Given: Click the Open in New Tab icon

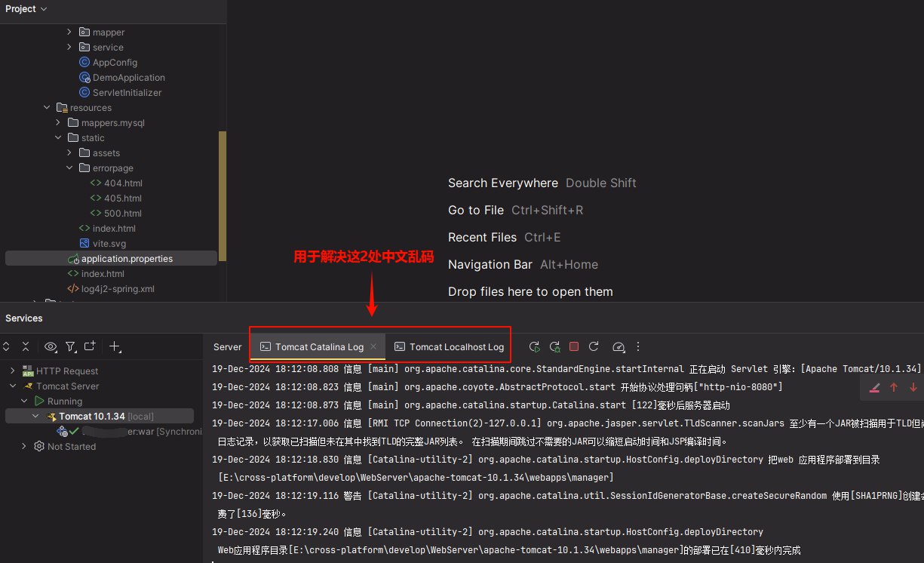Looking at the screenshot, I should click(90, 346).
